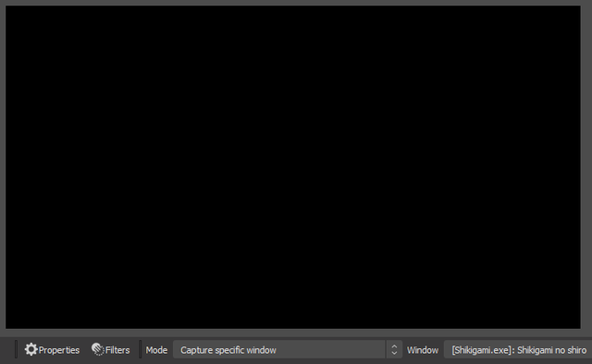Click the gray border surrounding the preview
This screenshot has width=592, height=364.
click(x=3, y=166)
